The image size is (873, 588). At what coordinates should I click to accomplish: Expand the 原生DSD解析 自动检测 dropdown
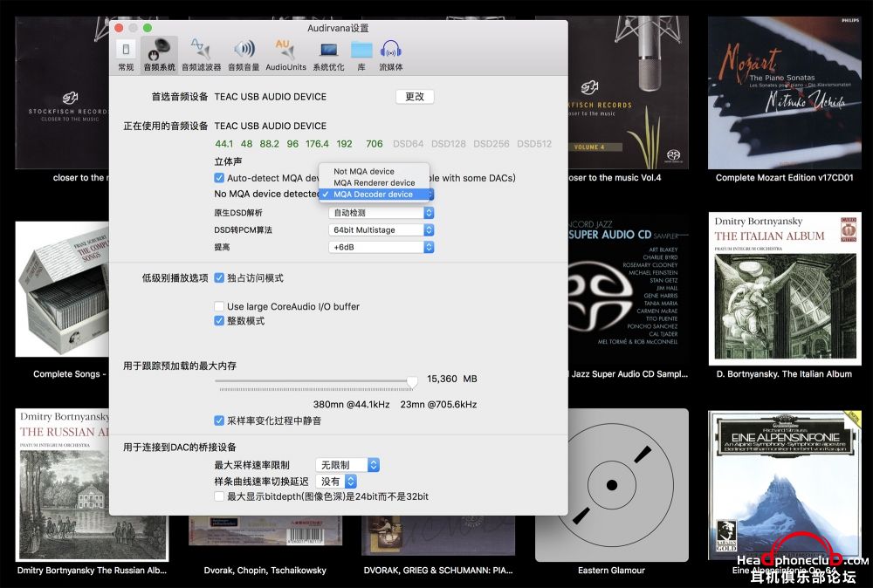[x=382, y=213]
